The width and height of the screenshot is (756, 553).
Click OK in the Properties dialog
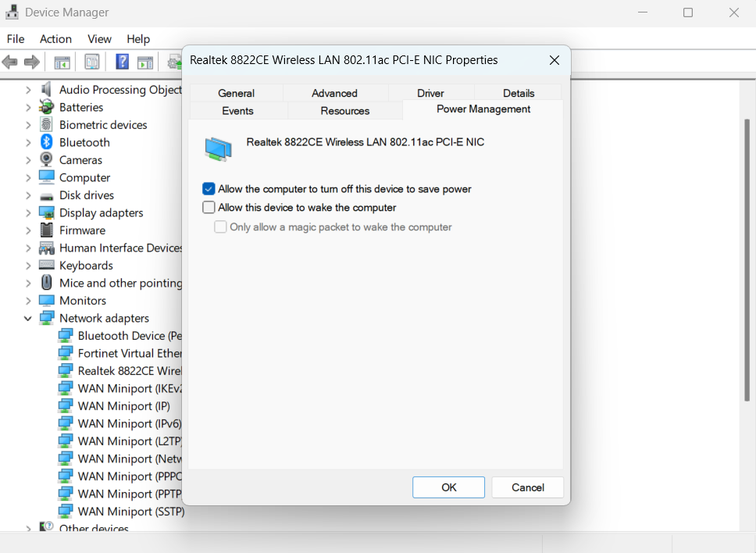(x=448, y=487)
